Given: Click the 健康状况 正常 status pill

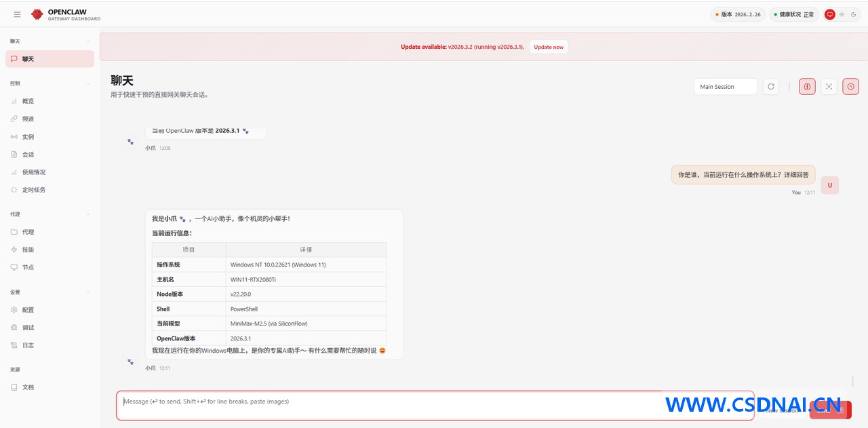Looking at the screenshot, I should (794, 14).
